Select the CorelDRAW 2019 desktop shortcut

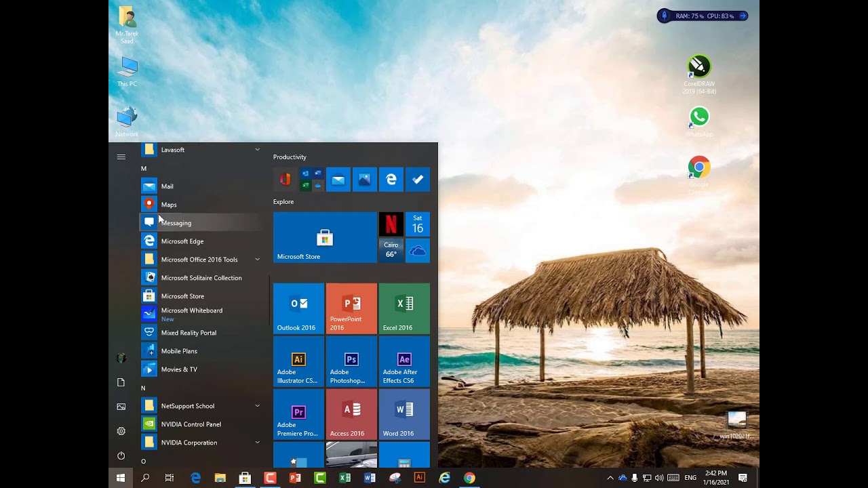699,75
